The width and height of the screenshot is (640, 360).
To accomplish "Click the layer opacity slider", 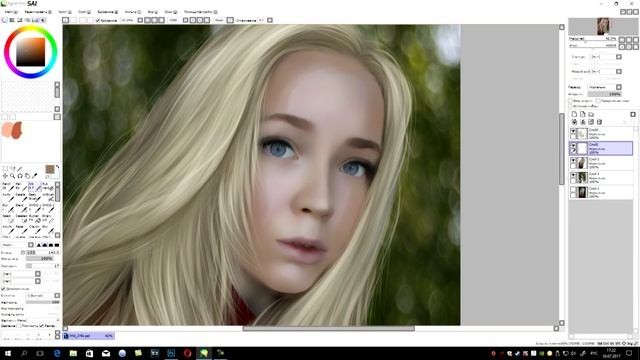I will point(605,94).
